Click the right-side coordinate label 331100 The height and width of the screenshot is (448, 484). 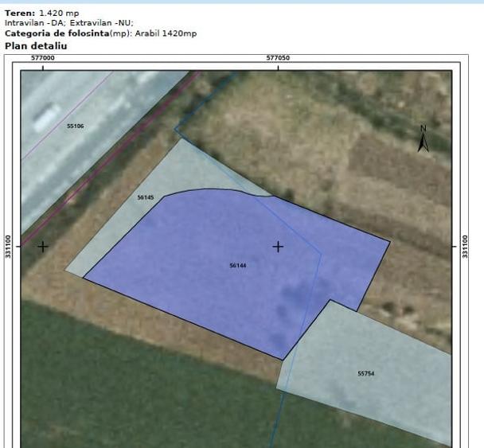tap(465, 247)
